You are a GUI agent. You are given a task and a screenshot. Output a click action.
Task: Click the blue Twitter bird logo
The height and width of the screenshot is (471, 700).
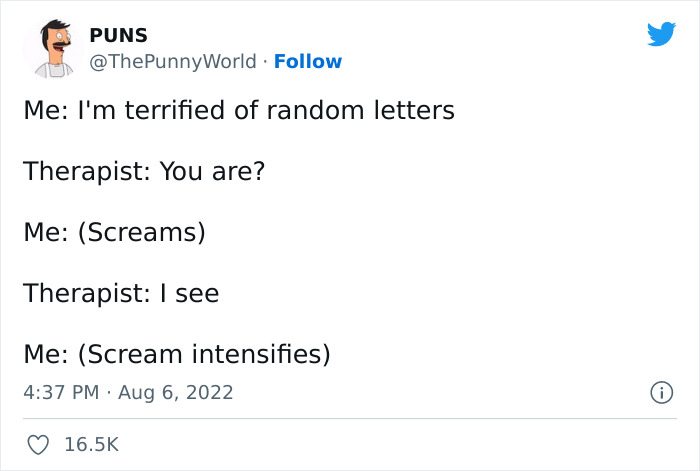661,34
